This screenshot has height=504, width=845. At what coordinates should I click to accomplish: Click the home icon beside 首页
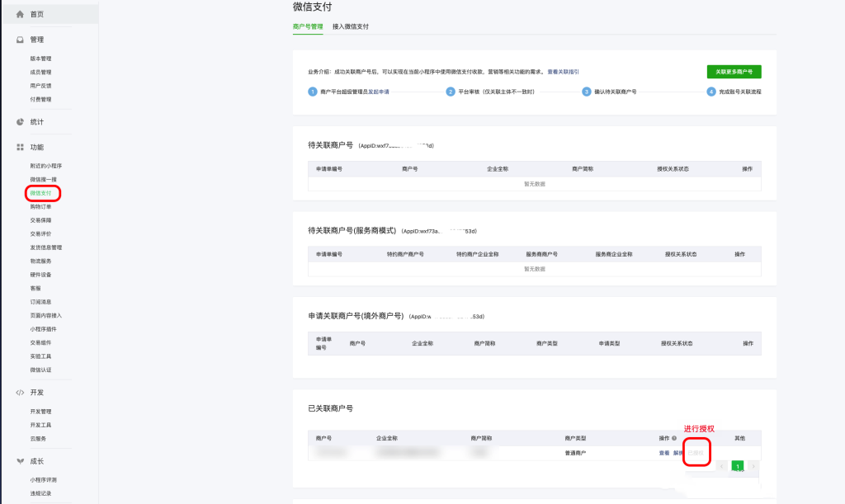coord(20,15)
